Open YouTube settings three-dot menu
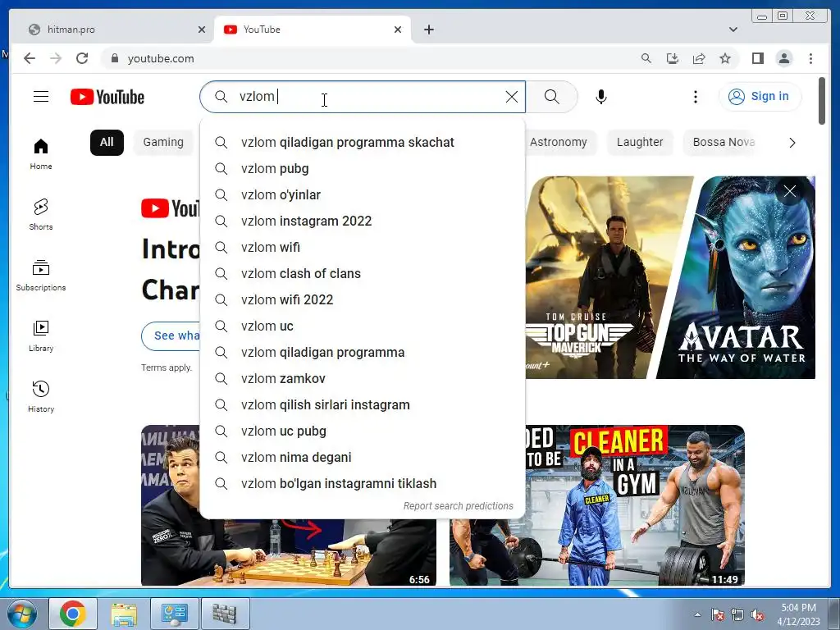The width and height of the screenshot is (840, 630). pyautogui.click(x=696, y=97)
